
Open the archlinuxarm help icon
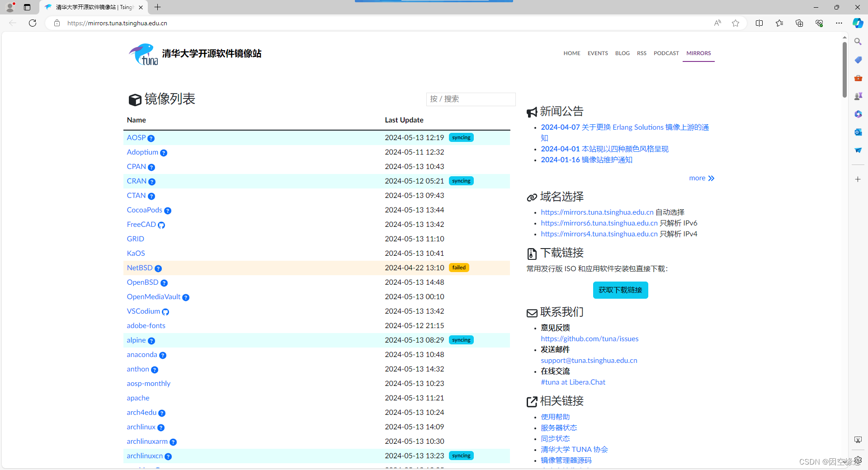[x=173, y=442]
